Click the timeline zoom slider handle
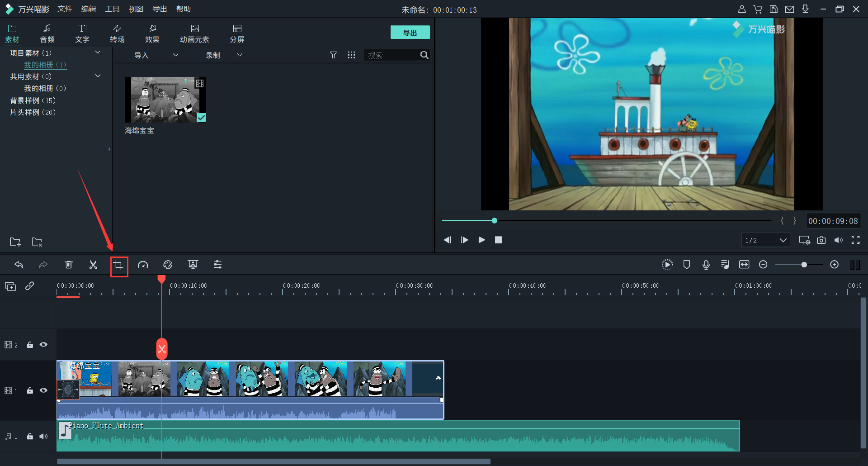 click(x=804, y=265)
